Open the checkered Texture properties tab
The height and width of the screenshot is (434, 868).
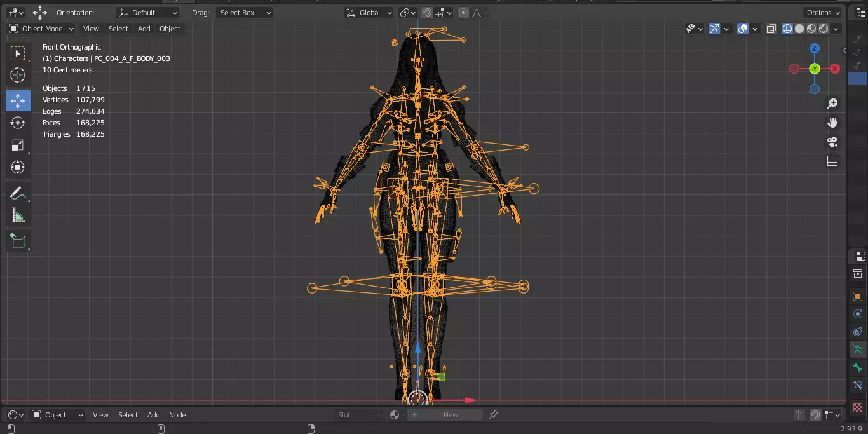coord(858,407)
